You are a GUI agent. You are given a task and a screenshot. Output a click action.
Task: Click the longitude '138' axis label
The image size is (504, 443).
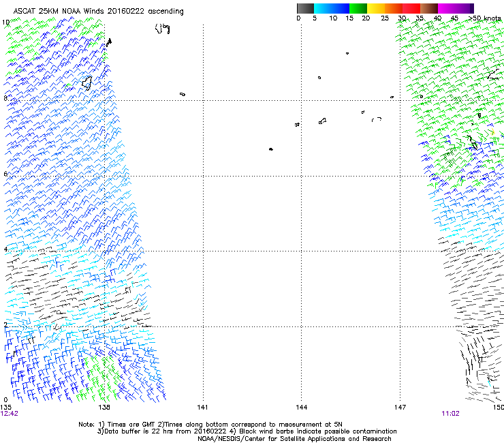point(104,408)
